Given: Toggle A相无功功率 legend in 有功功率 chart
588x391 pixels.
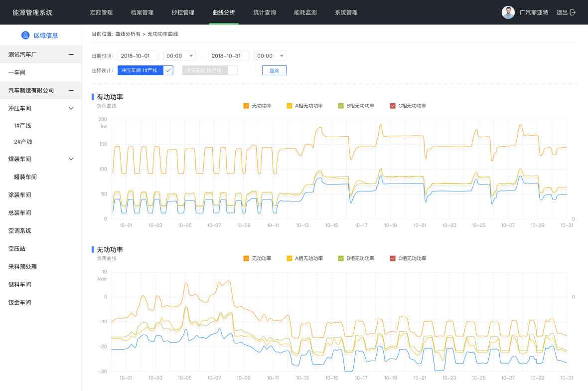Looking at the screenshot, I should 289,106.
